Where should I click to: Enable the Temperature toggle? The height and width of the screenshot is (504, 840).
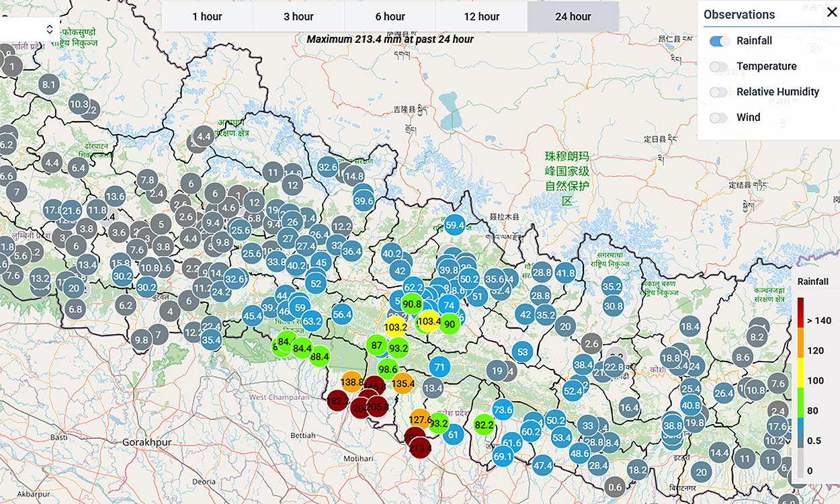pos(719,67)
